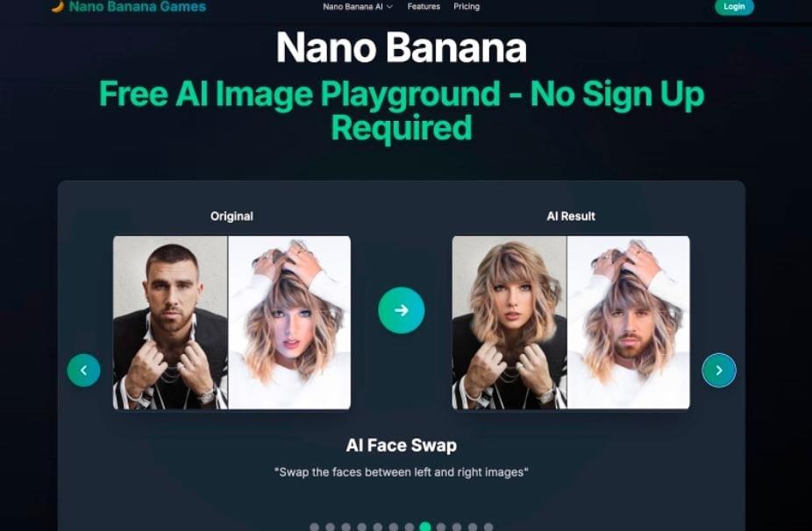Open the original man portrait image
This screenshot has width=812, height=531.
pos(170,322)
